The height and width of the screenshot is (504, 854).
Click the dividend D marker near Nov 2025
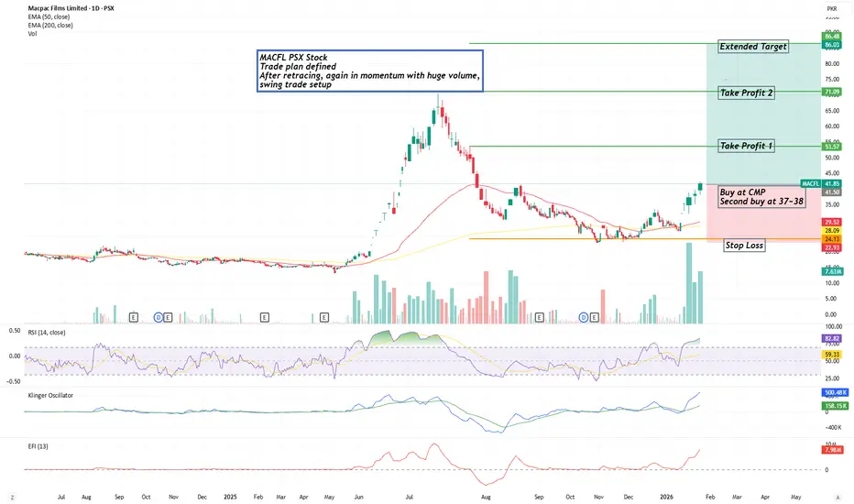click(584, 317)
